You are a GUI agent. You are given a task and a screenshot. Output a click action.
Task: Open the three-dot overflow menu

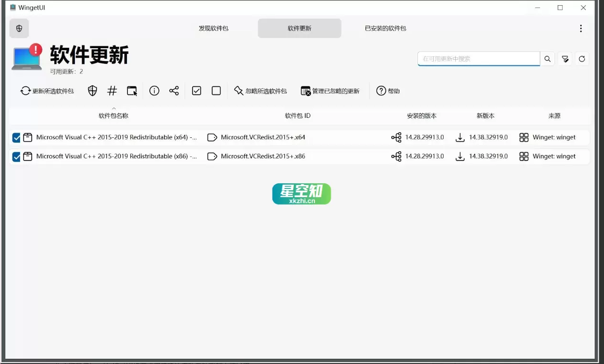click(581, 28)
